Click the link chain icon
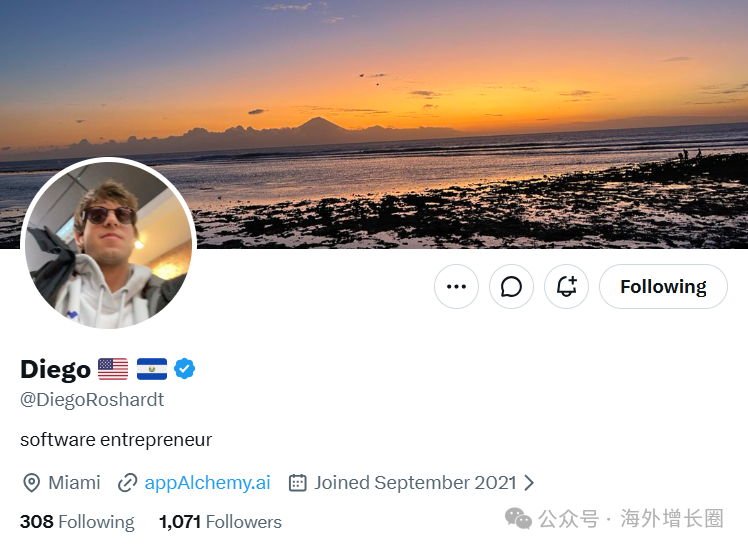748x549 pixels. (127, 483)
